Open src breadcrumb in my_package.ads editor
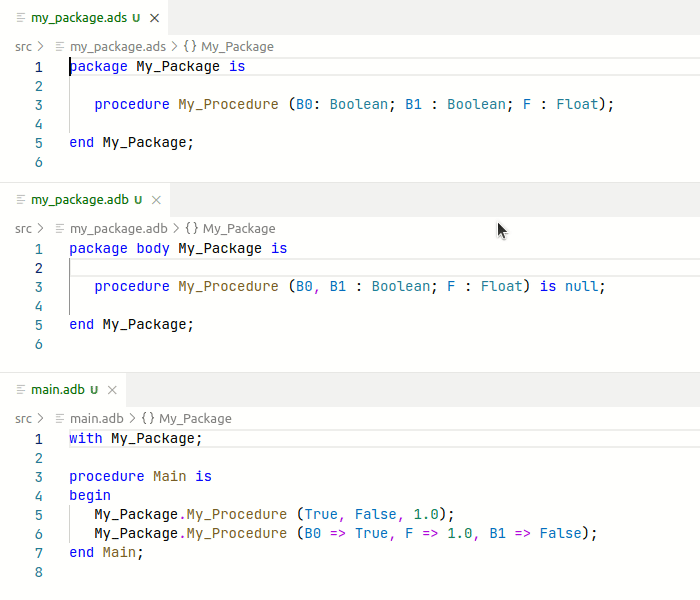The height and width of the screenshot is (600, 700). tap(23, 46)
